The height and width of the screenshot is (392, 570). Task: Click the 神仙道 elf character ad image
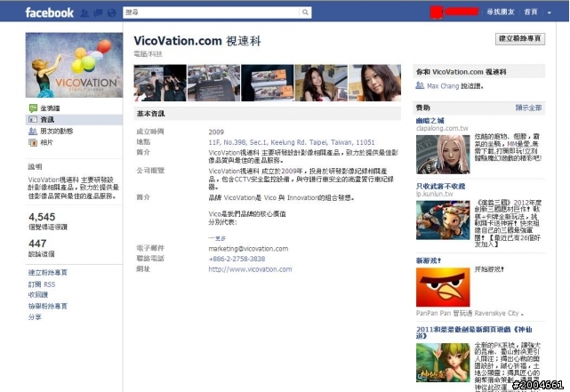point(443,363)
